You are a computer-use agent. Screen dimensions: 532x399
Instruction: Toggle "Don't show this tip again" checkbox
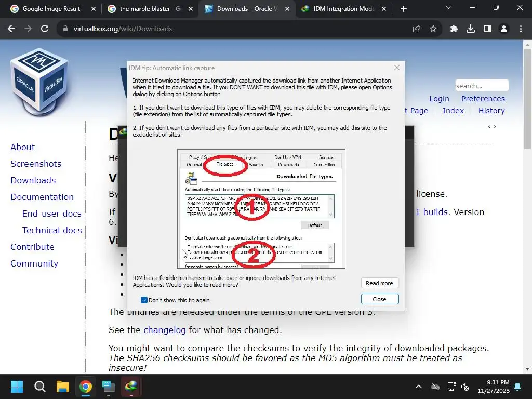(144, 300)
